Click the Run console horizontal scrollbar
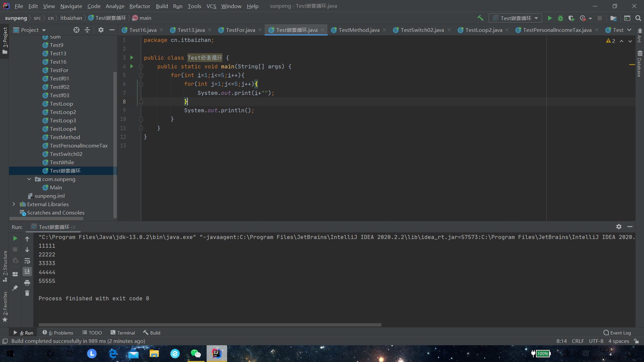 pos(210,325)
